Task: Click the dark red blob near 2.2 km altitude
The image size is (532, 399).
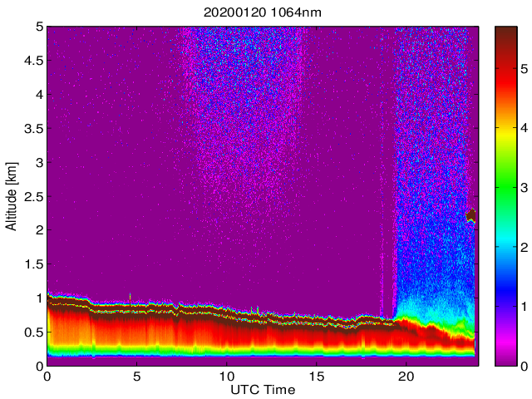Action: (471, 215)
